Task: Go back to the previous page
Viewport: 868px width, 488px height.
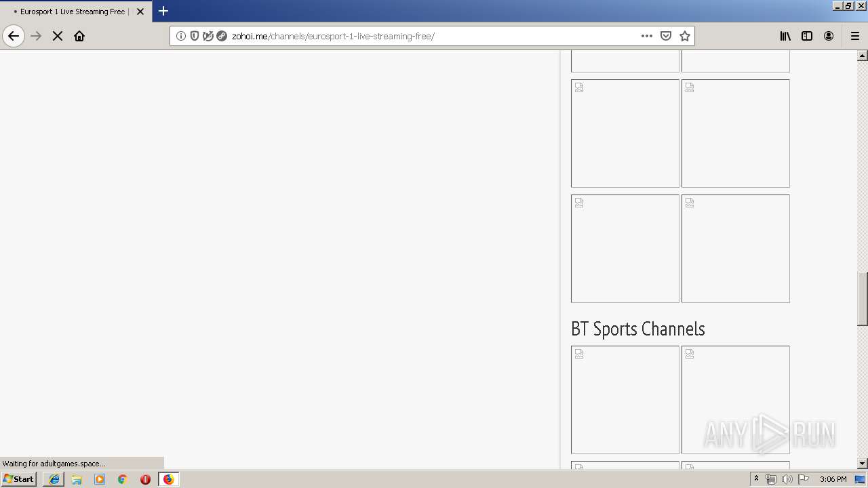Action: [x=14, y=36]
